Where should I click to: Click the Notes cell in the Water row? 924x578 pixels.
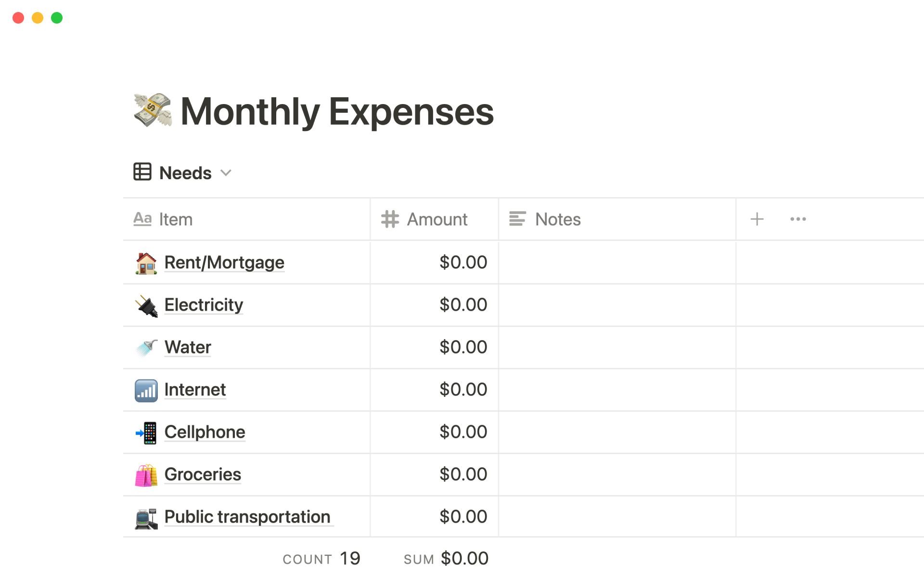[616, 347]
